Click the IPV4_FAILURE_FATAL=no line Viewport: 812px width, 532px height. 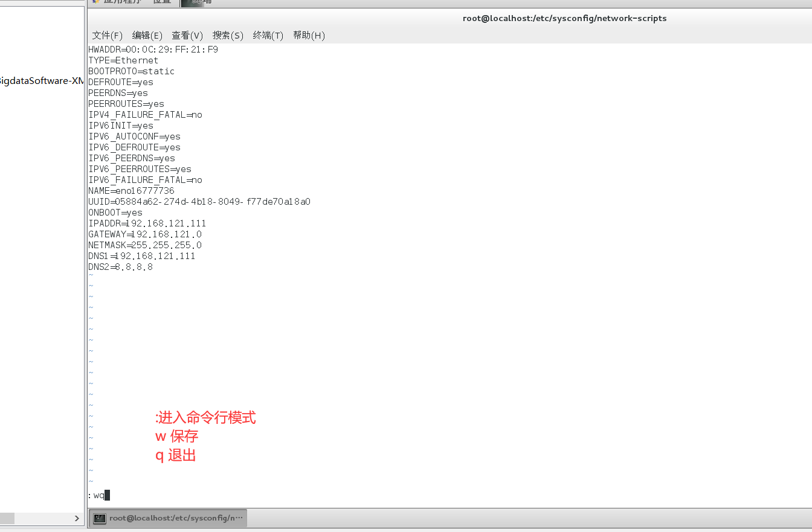(x=145, y=115)
